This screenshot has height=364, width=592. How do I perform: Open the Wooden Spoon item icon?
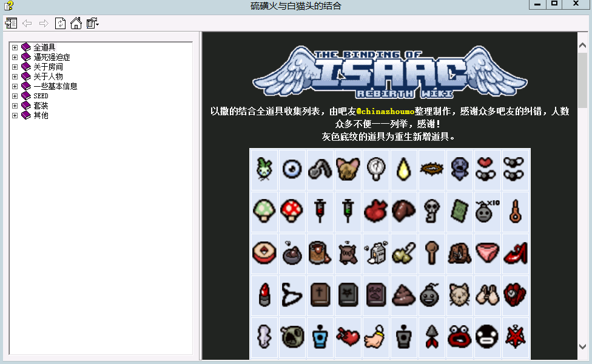(x=431, y=253)
